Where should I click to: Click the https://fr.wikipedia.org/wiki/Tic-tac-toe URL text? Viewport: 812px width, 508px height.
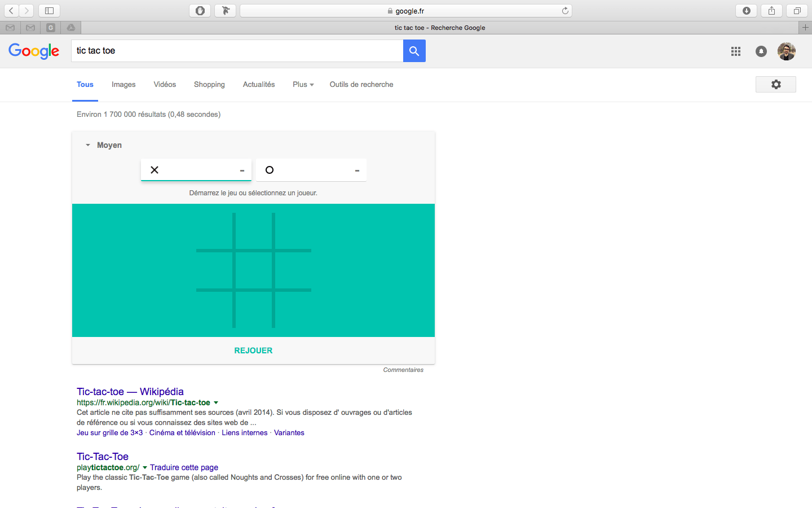143,402
